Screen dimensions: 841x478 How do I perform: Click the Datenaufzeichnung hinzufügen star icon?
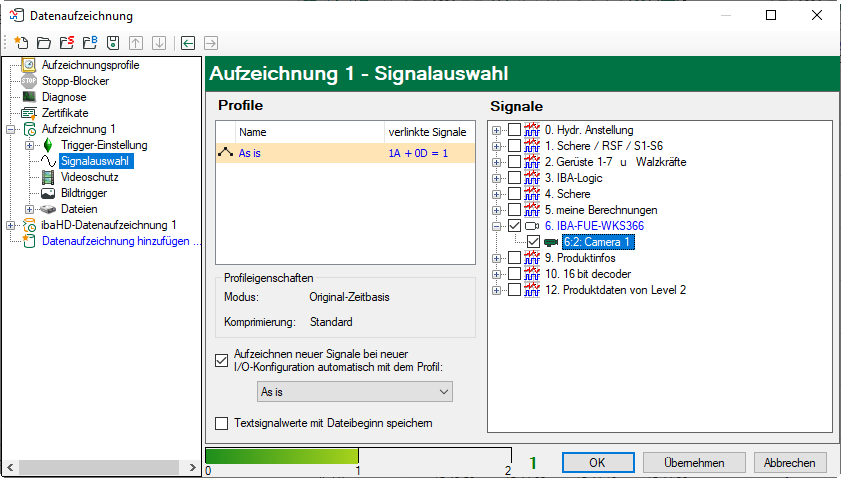click(x=28, y=241)
